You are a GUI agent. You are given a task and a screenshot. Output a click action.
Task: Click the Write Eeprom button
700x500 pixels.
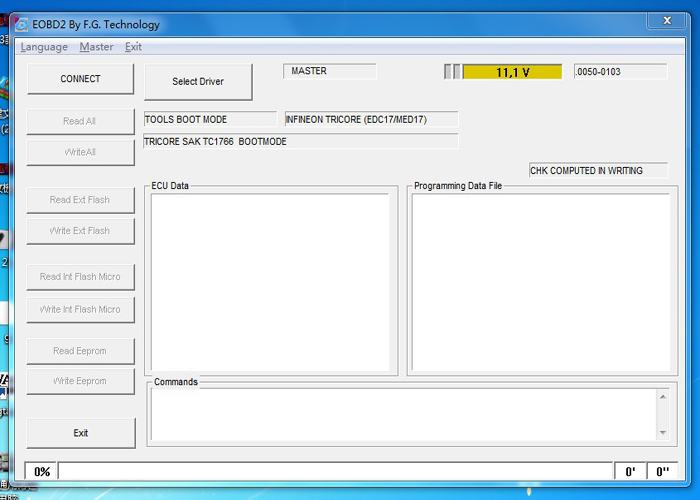[x=80, y=381]
